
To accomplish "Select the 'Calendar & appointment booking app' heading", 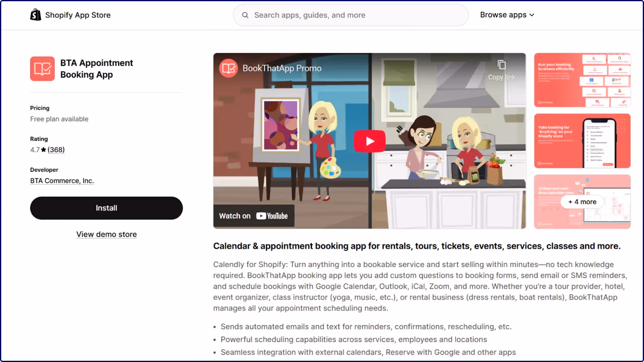I will (x=417, y=246).
